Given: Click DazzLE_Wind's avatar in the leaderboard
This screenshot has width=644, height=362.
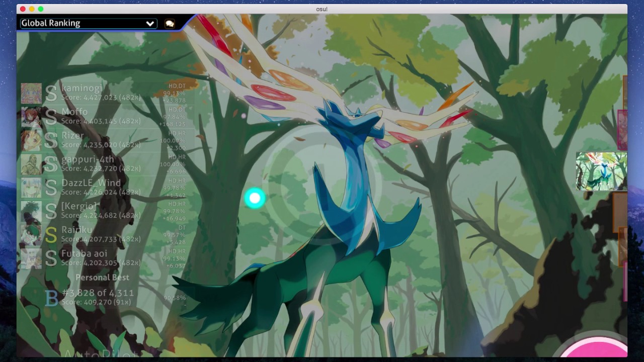Looking at the screenshot, I should coord(31,188).
